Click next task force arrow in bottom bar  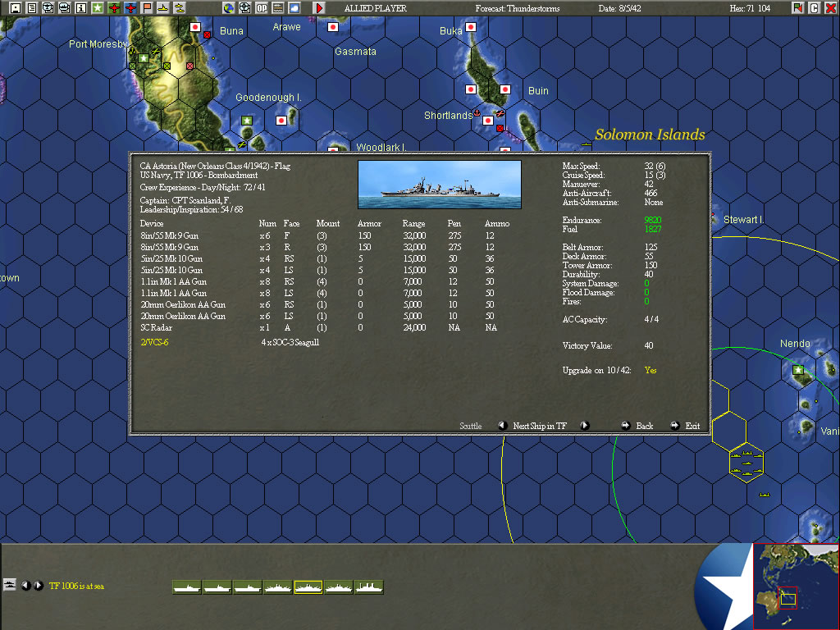(x=39, y=586)
